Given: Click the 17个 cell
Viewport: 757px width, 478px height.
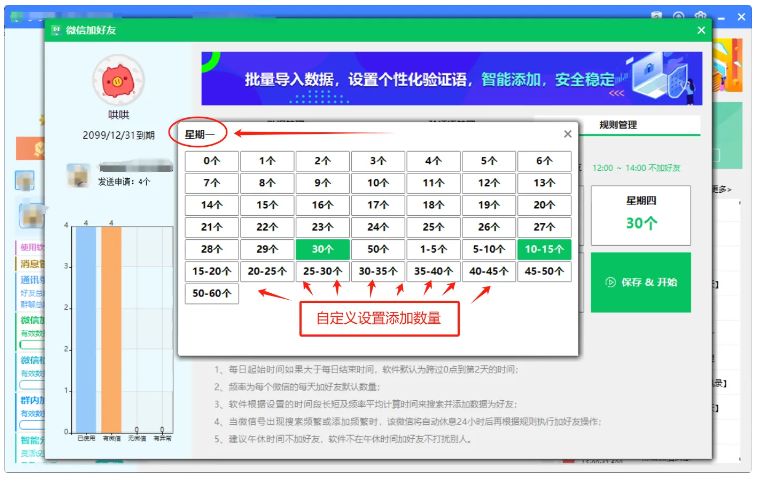Looking at the screenshot, I should click(x=378, y=205).
